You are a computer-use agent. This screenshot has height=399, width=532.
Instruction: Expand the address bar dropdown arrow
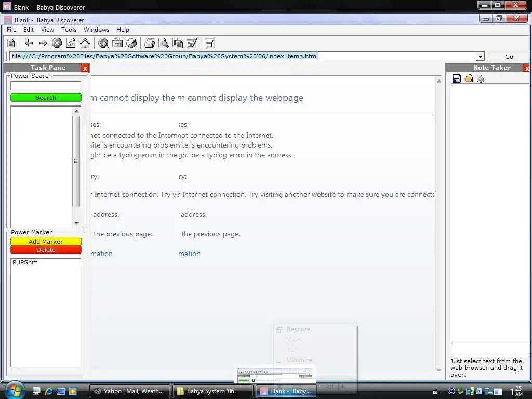(480, 57)
